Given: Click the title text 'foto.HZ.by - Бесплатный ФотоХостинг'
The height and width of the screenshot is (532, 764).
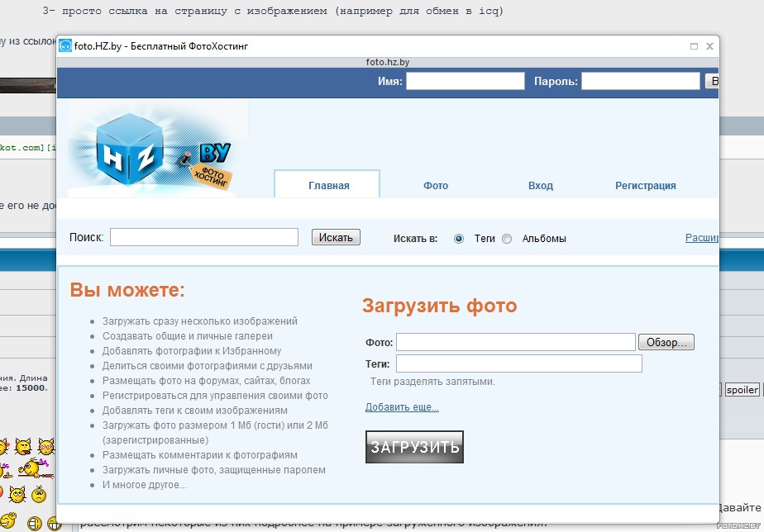Looking at the screenshot, I should [x=161, y=46].
